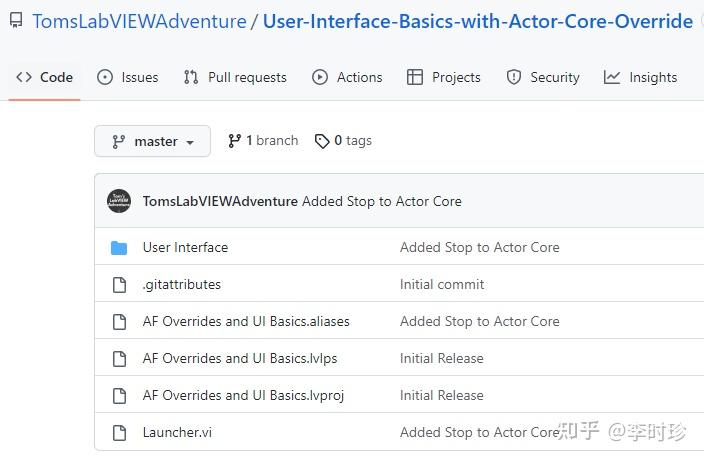The width and height of the screenshot is (704, 460).
Task: Click the Launcher.vi file icon
Action: click(x=119, y=433)
